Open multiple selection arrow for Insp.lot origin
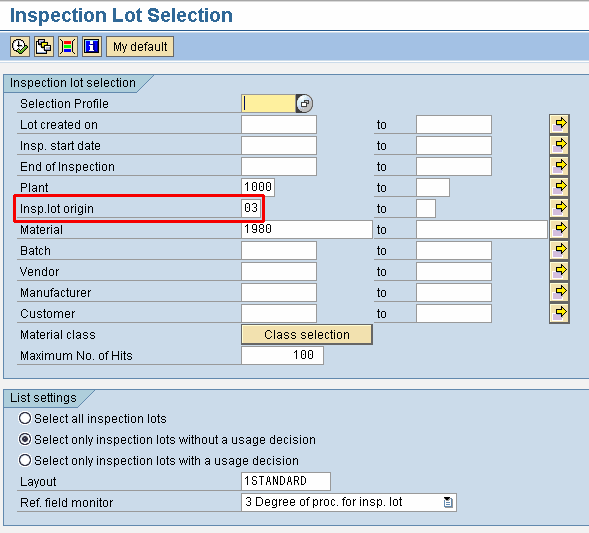589x533 pixels. (559, 208)
